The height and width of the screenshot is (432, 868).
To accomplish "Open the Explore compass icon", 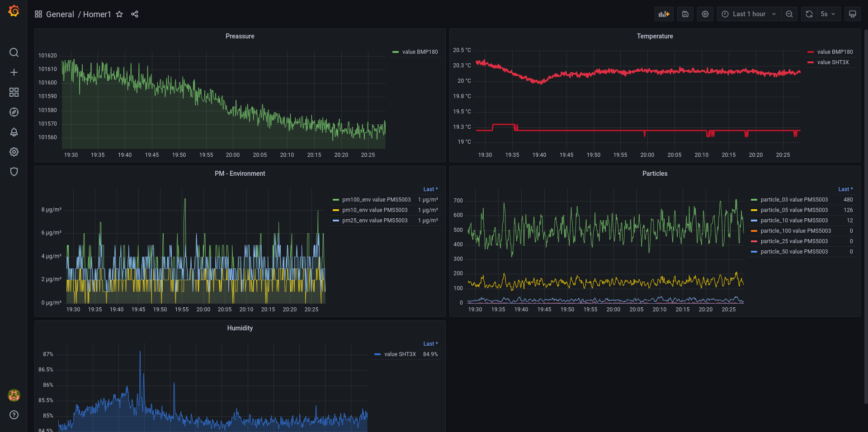I will (x=14, y=112).
